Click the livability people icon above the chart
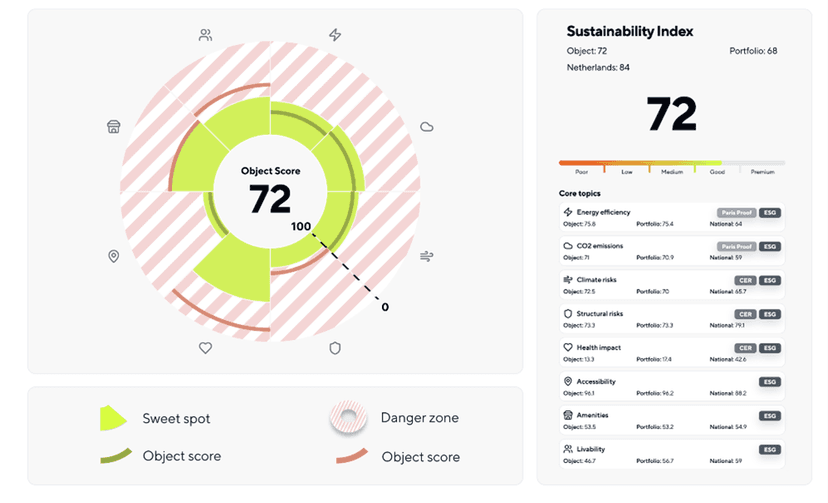 click(x=205, y=35)
